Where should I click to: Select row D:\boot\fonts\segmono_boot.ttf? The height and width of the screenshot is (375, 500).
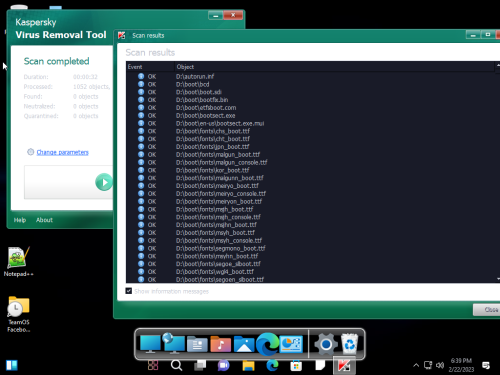pos(310,248)
